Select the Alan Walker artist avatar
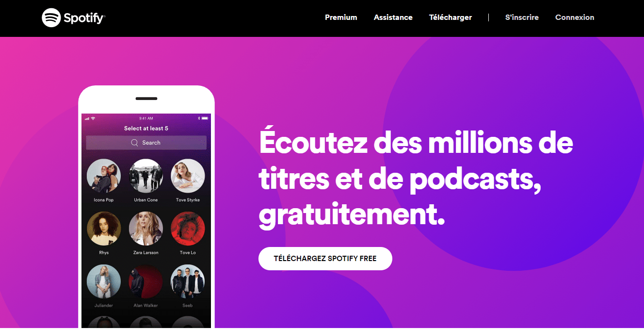The width and height of the screenshot is (644, 329). 146,281
